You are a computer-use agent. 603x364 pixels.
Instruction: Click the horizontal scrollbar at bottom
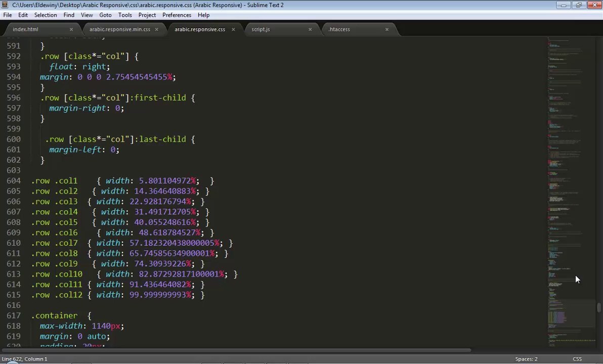237,350
